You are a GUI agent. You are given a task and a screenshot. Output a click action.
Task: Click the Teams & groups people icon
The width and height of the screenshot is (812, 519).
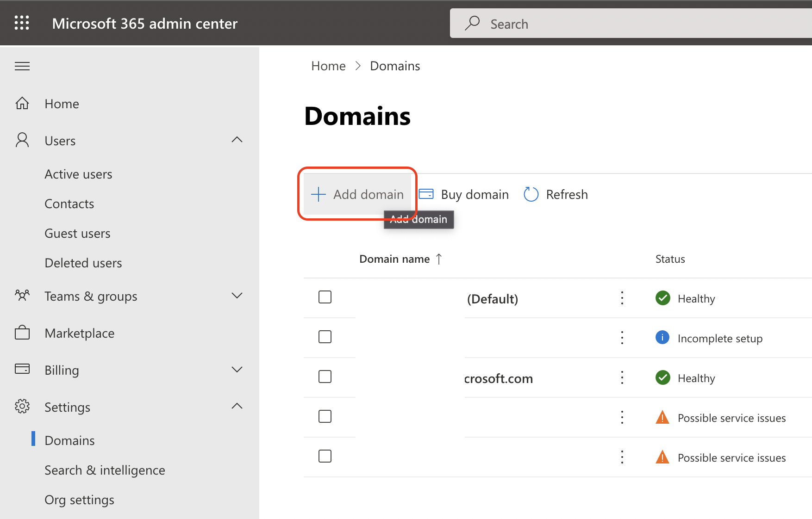[22, 295]
